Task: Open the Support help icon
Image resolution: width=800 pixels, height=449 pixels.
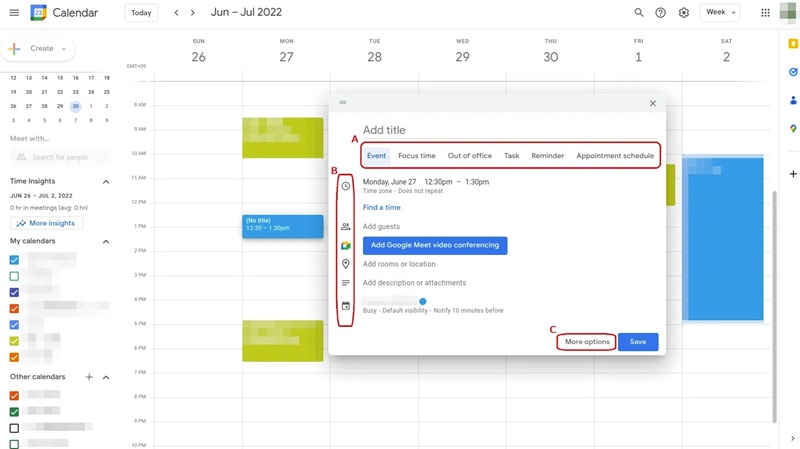Action: [x=661, y=13]
